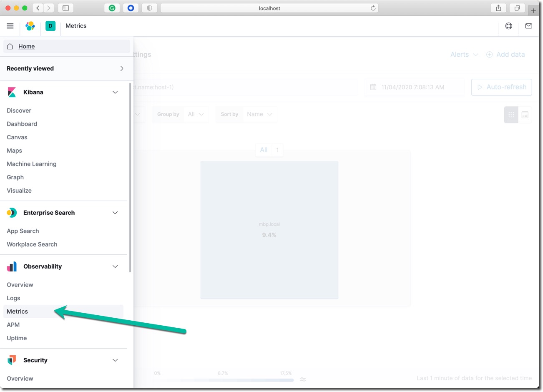Open legend options icon beside gradient bar
543x392 pixels.
coord(303,379)
